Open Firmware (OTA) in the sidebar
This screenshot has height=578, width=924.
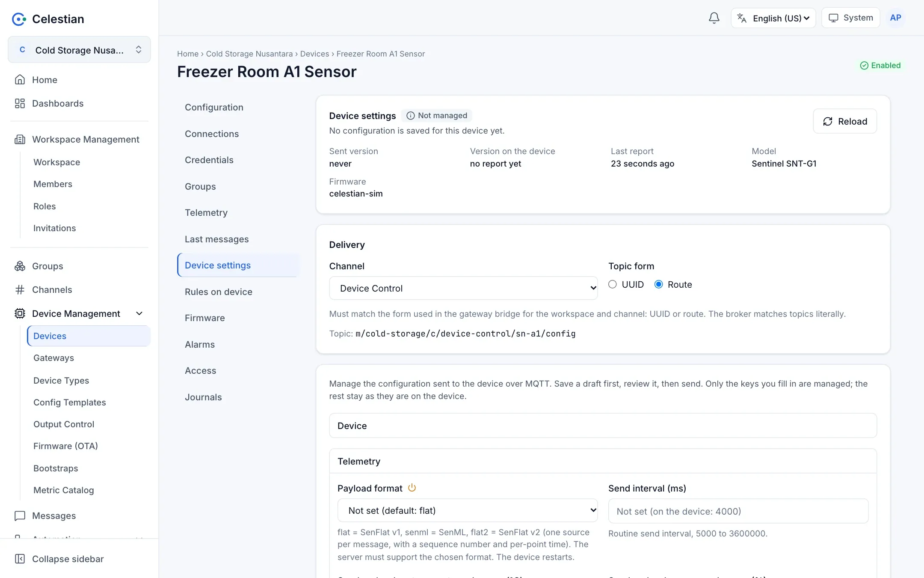click(65, 446)
